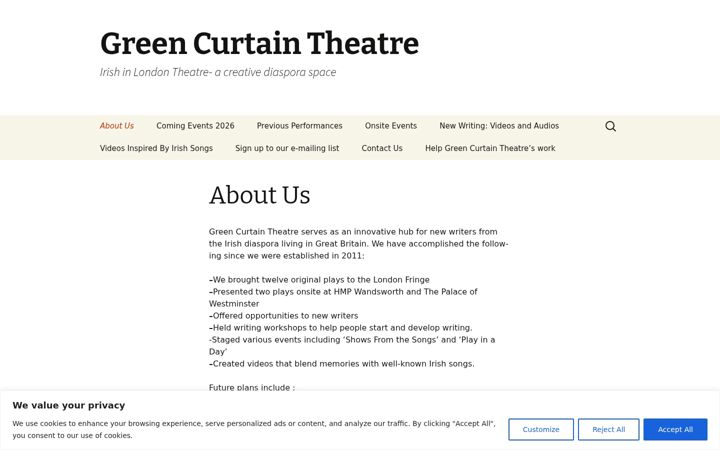720x450 pixels.
Task: Select Onsite Events in navigation
Action: coord(391,126)
